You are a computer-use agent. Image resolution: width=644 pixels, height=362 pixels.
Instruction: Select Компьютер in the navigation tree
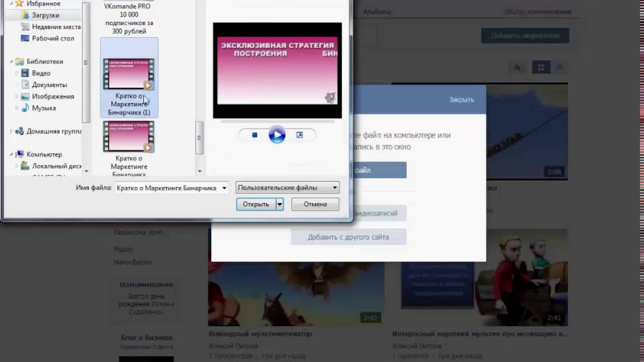pos(44,154)
